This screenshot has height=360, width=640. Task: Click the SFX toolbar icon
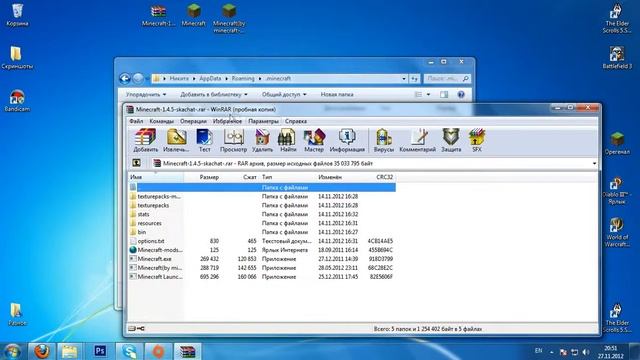tap(477, 141)
